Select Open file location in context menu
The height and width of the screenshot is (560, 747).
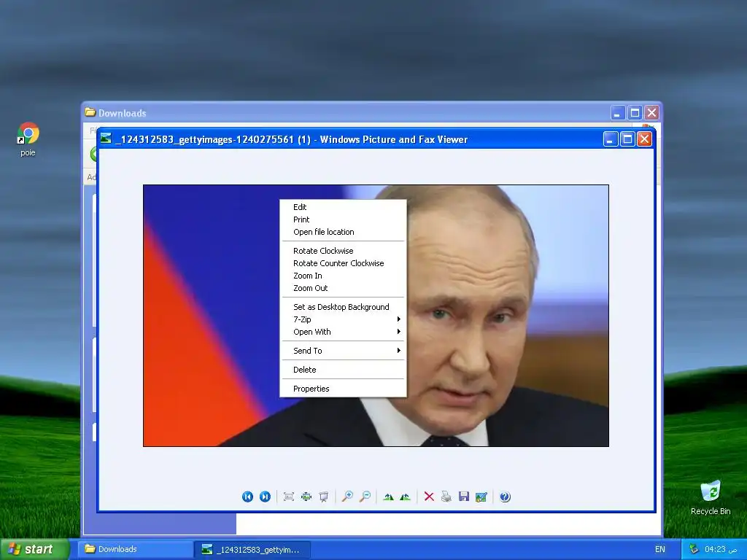pos(343,232)
